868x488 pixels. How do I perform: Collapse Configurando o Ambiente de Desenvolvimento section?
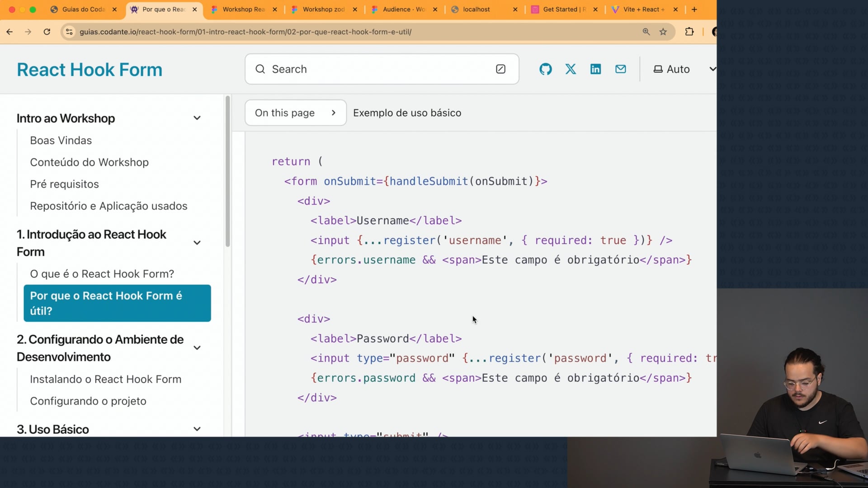(197, 348)
